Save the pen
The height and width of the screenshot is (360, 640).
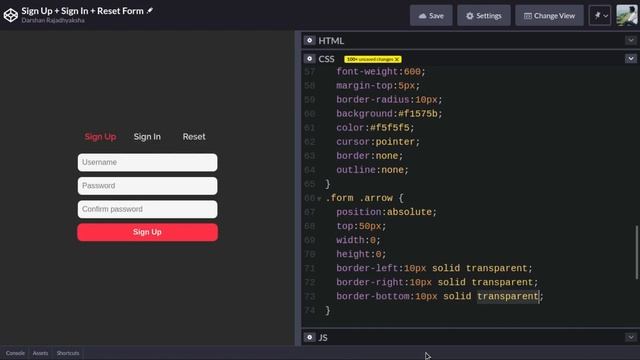(x=431, y=16)
